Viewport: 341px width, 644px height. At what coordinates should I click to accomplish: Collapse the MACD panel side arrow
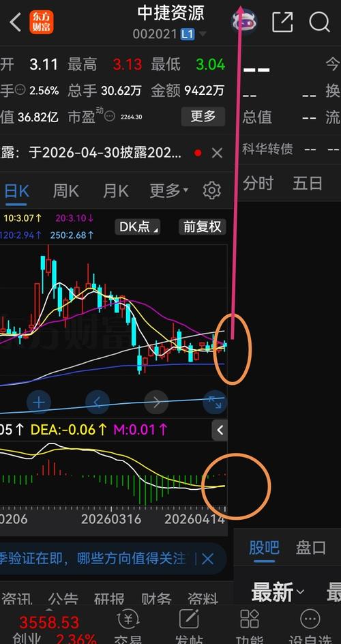click(220, 430)
